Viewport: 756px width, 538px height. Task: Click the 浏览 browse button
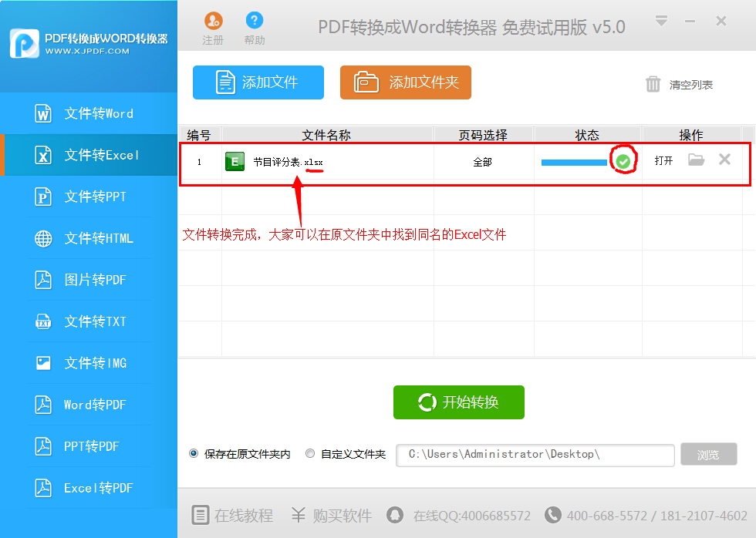(708, 454)
